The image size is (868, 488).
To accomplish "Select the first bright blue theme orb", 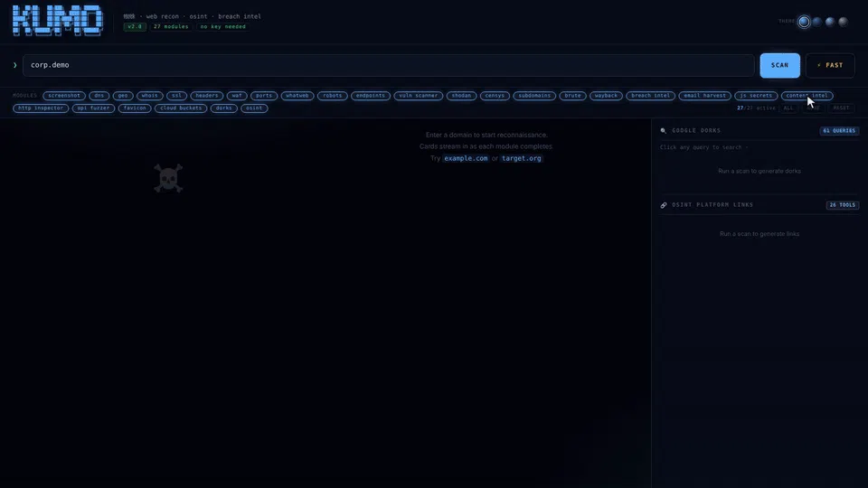I will pos(804,22).
